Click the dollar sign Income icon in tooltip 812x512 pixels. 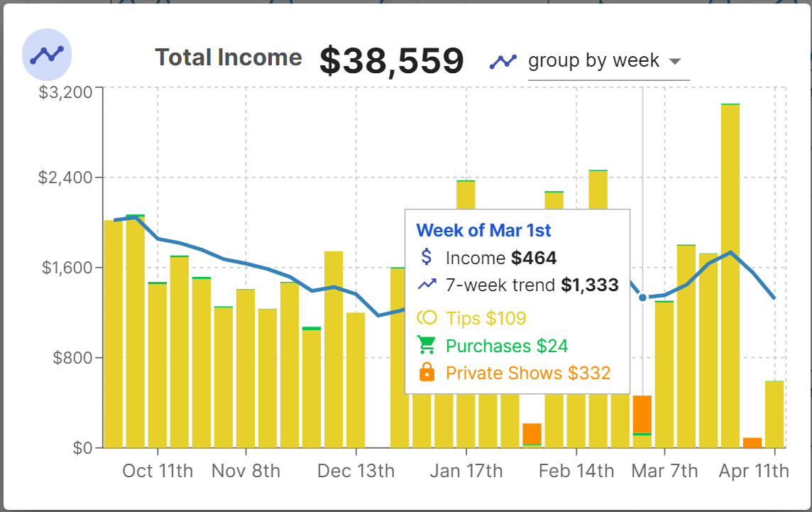point(427,257)
